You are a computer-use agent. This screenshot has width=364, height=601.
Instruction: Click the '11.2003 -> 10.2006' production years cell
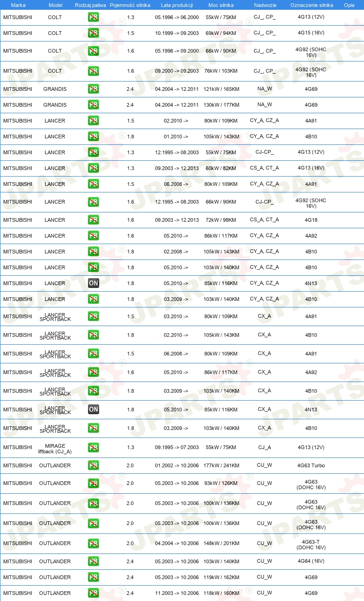click(x=177, y=593)
